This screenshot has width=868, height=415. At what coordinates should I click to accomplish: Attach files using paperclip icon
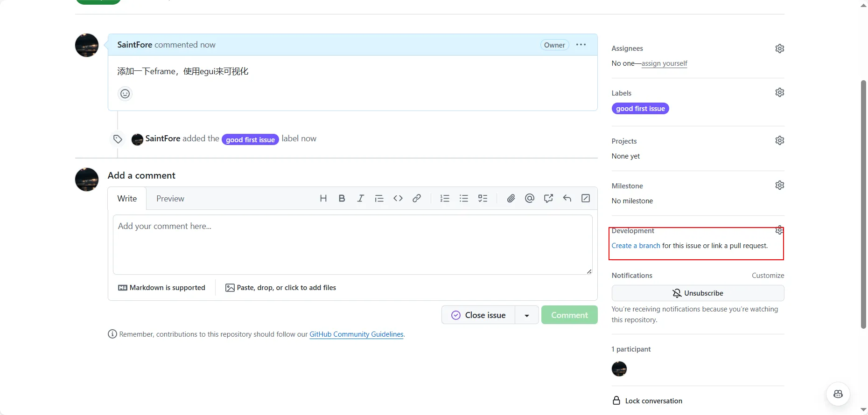(x=511, y=199)
